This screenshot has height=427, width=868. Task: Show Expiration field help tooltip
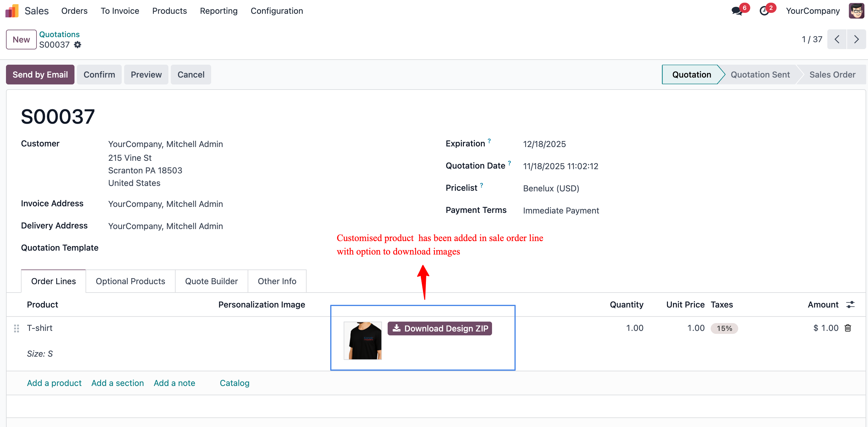click(489, 141)
